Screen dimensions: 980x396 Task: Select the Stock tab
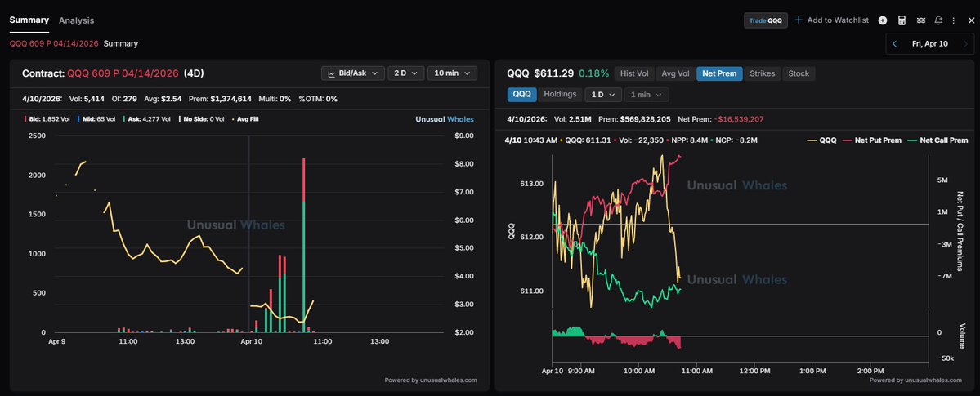[x=798, y=73]
